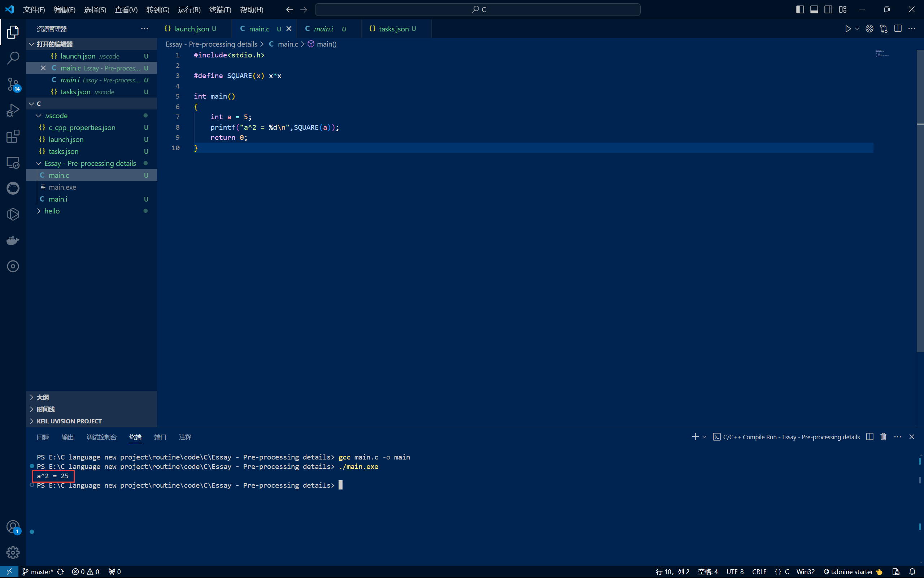924x578 pixels.
Task: Open the Docker view in activity bar
Action: (13, 241)
